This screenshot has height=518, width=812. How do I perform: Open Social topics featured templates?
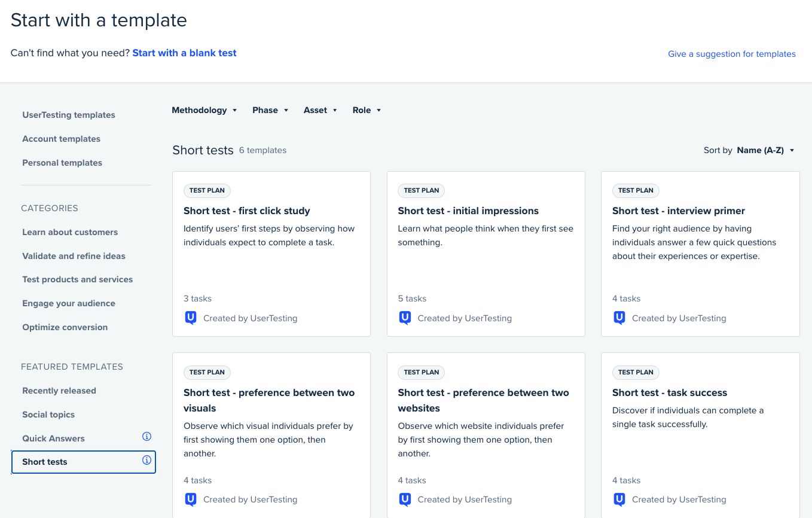[48, 415]
